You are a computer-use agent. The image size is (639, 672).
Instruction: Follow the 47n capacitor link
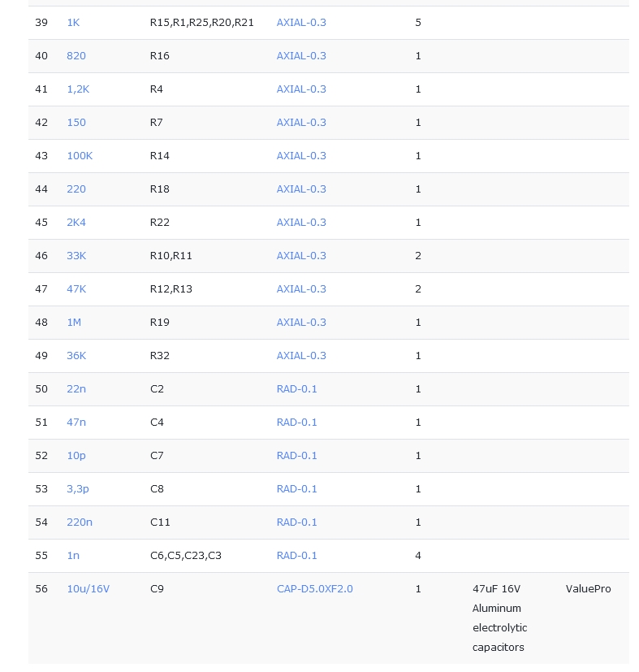76,423
